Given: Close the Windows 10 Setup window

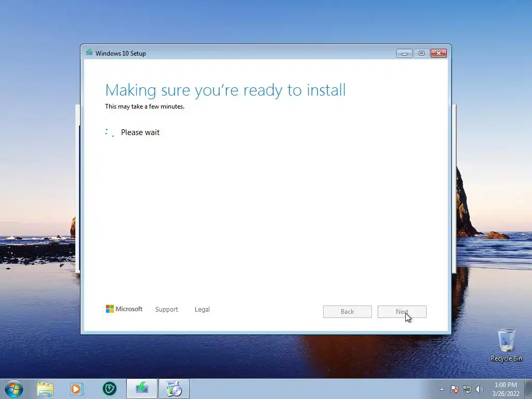Looking at the screenshot, I should [x=438, y=54].
